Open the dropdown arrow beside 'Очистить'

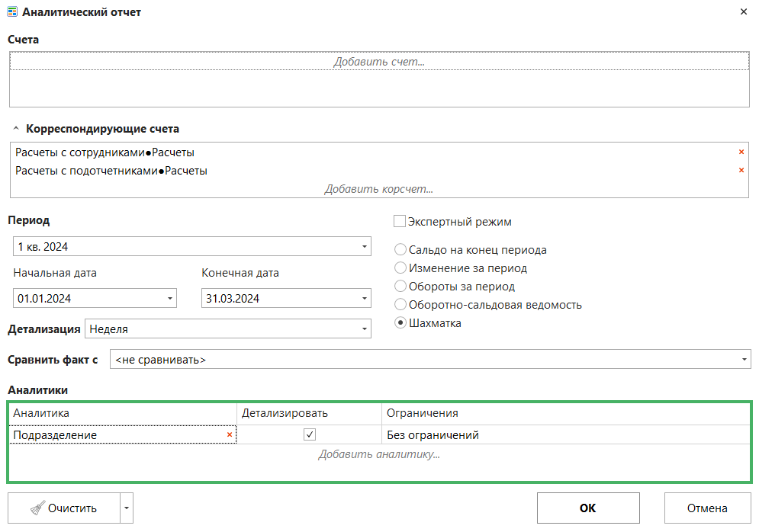click(x=127, y=508)
